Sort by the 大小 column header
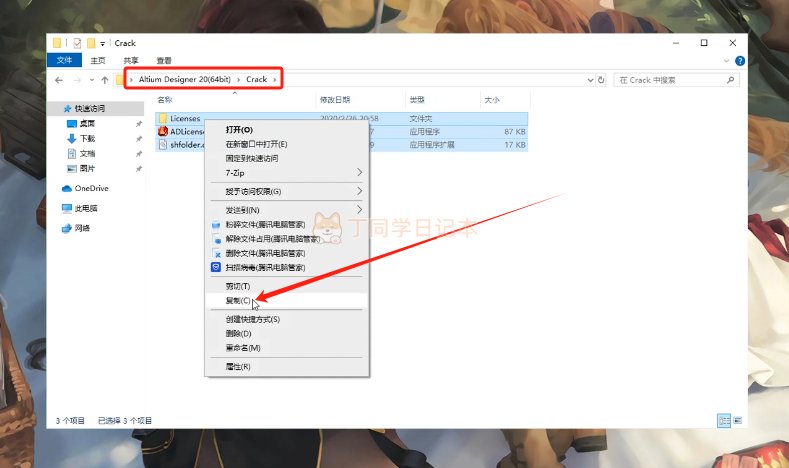789x468 pixels. [x=492, y=100]
